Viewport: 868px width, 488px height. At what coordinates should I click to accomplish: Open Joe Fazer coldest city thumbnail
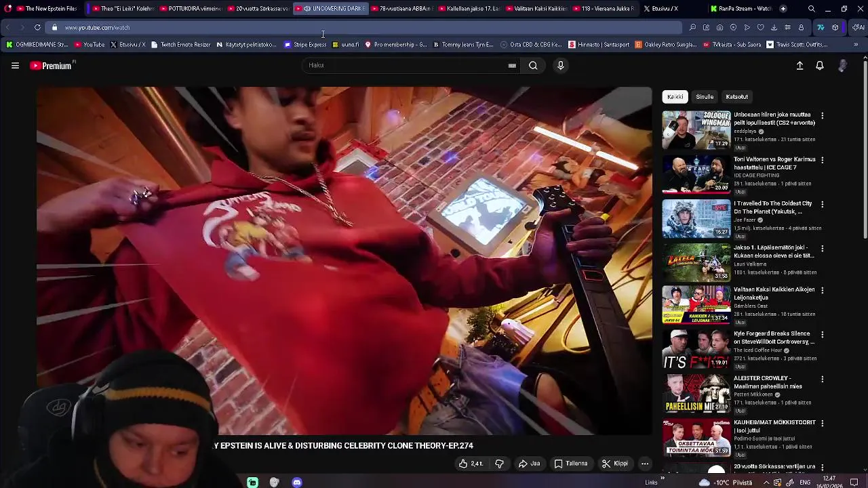(696, 218)
